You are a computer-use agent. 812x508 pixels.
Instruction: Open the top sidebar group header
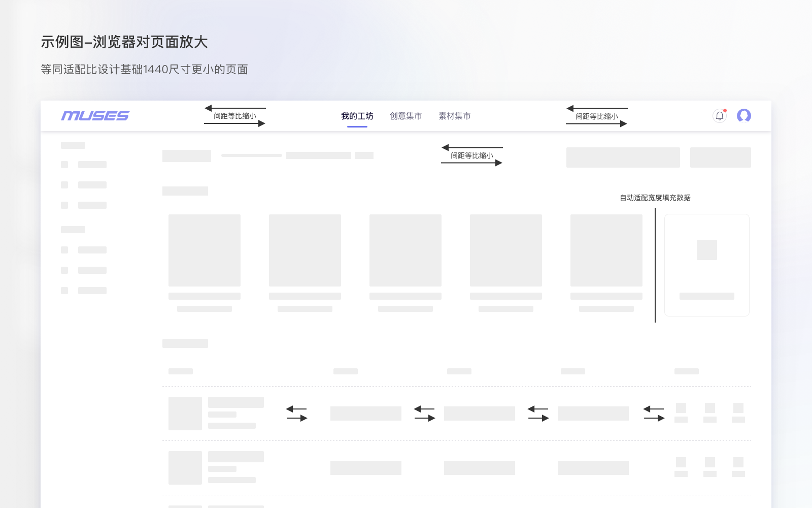tap(73, 145)
